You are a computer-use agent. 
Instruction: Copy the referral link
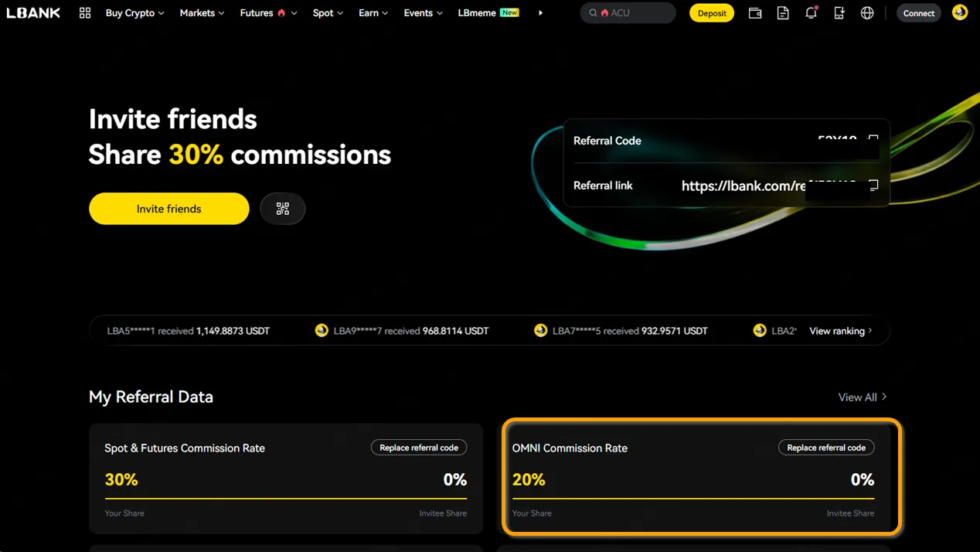[873, 186]
